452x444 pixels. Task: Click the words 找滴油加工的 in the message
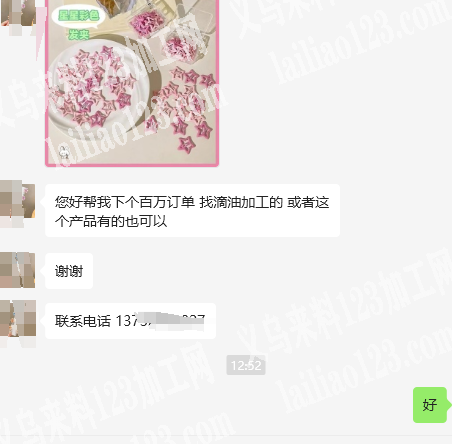tap(241, 202)
